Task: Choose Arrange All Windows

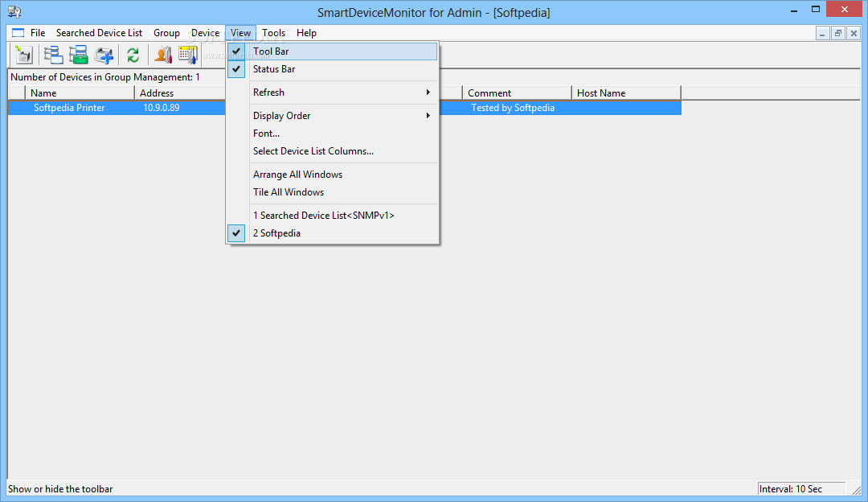Action: (x=332, y=175)
